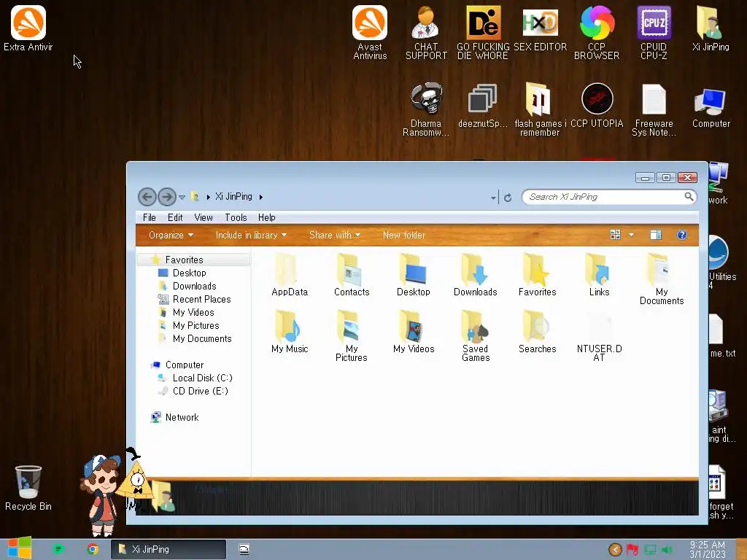Select CPUID CPU-Z desktop icon
Image resolution: width=747 pixels, height=560 pixels.
pyautogui.click(x=654, y=32)
